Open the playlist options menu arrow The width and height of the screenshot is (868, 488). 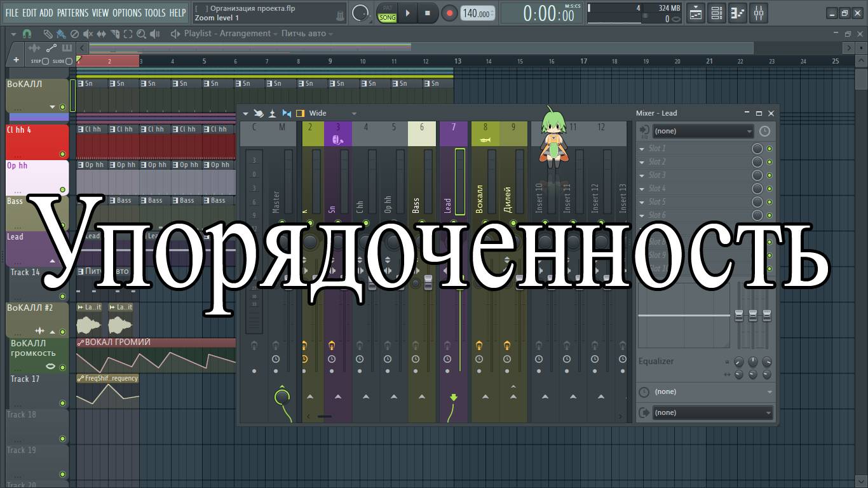[x=13, y=34]
